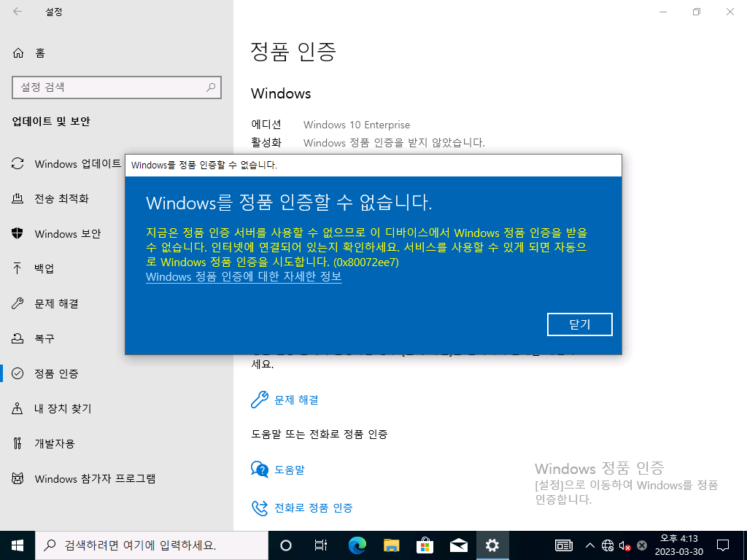Open the notification action center
The width and height of the screenshot is (747, 560).
coord(723,545)
